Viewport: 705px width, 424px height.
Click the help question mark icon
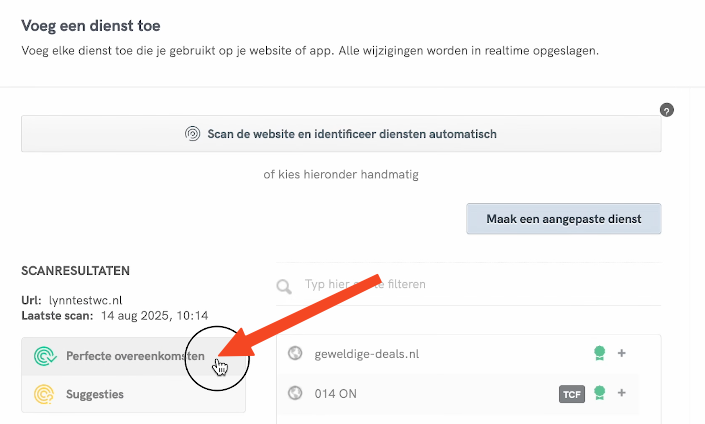(x=667, y=110)
